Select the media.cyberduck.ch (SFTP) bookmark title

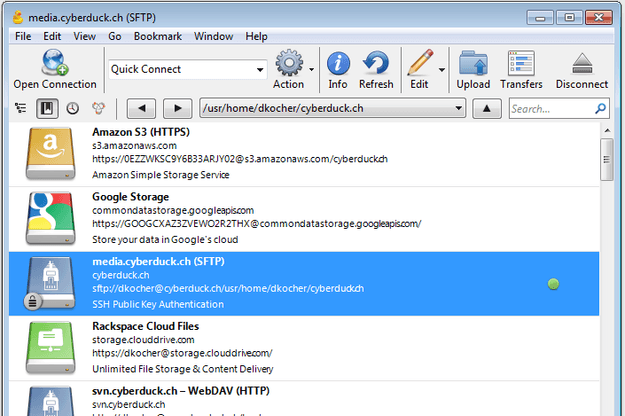pyautogui.click(x=158, y=261)
